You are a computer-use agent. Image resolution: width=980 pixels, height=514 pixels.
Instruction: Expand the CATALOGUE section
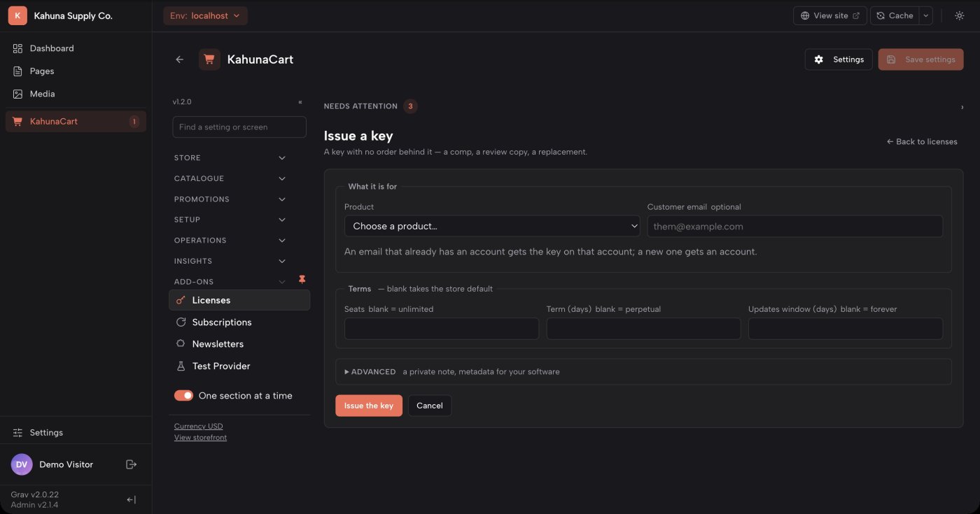(x=230, y=178)
